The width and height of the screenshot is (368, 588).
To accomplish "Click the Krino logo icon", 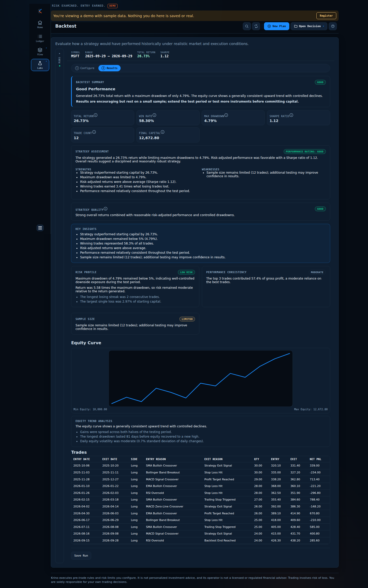I will (x=40, y=11).
